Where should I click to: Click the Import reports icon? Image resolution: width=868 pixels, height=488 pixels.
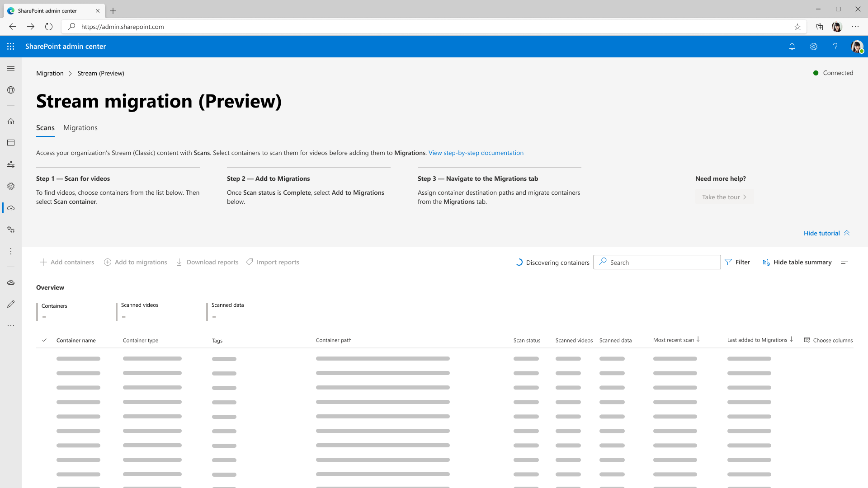[x=250, y=262]
